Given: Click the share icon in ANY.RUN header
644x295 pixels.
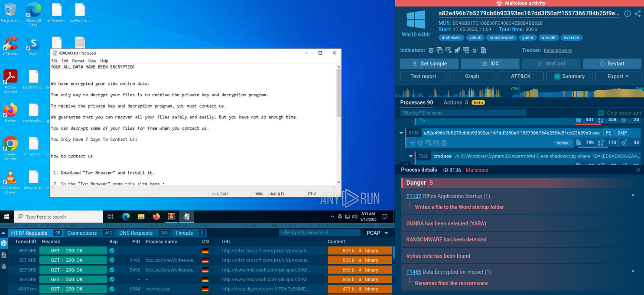Looking at the screenshot, I should pyautogui.click(x=637, y=14).
